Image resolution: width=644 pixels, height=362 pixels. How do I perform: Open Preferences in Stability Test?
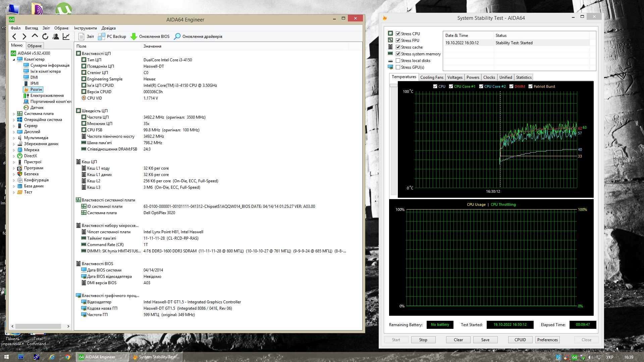click(x=547, y=340)
